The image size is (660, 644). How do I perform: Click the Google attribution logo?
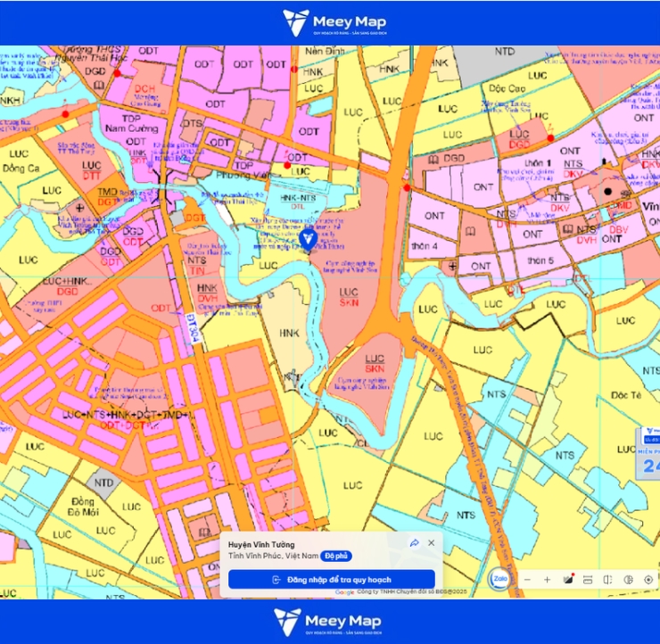(345, 592)
